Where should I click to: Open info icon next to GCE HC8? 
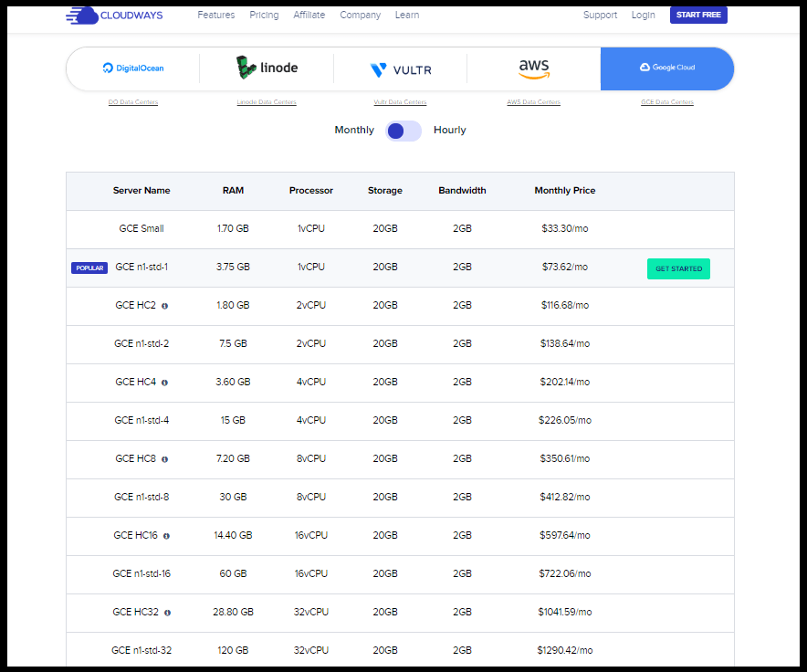point(164,459)
